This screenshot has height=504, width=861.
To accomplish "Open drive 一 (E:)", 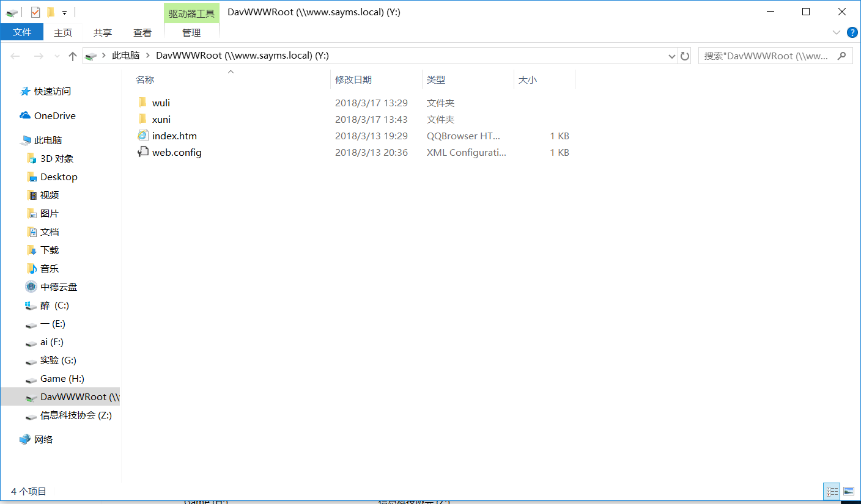I will 53,323.
